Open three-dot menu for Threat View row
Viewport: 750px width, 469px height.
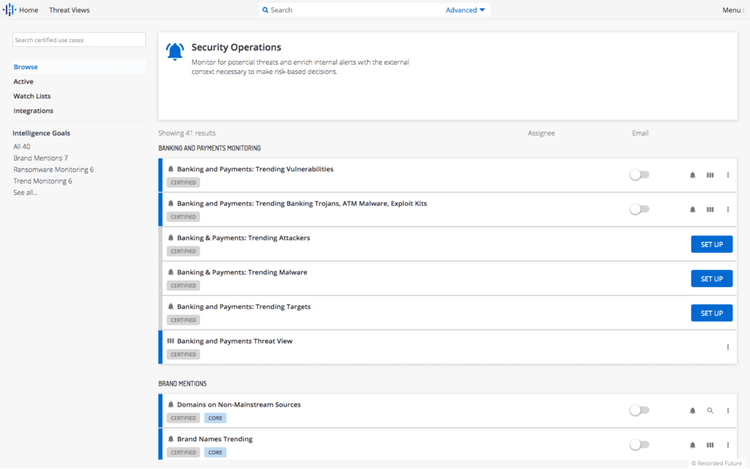(x=728, y=347)
